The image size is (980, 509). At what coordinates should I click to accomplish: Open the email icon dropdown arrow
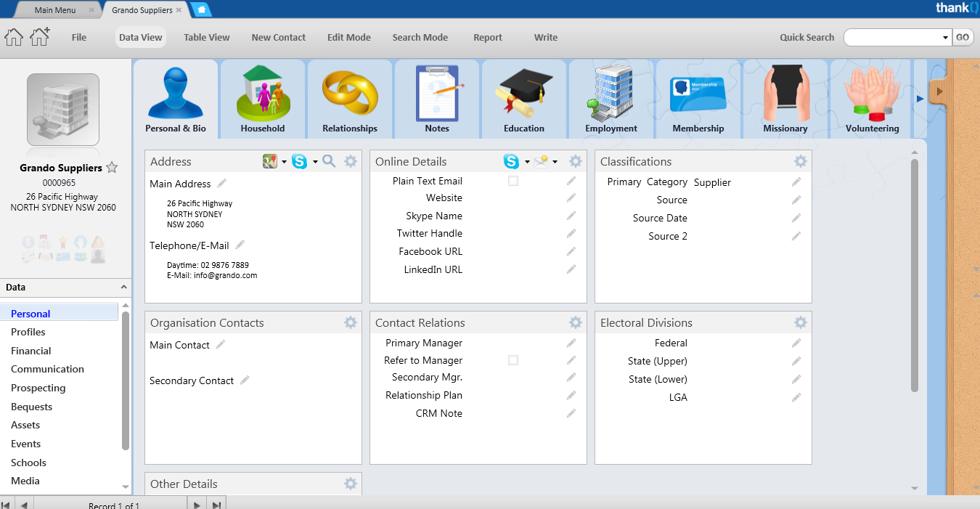(x=555, y=162)
